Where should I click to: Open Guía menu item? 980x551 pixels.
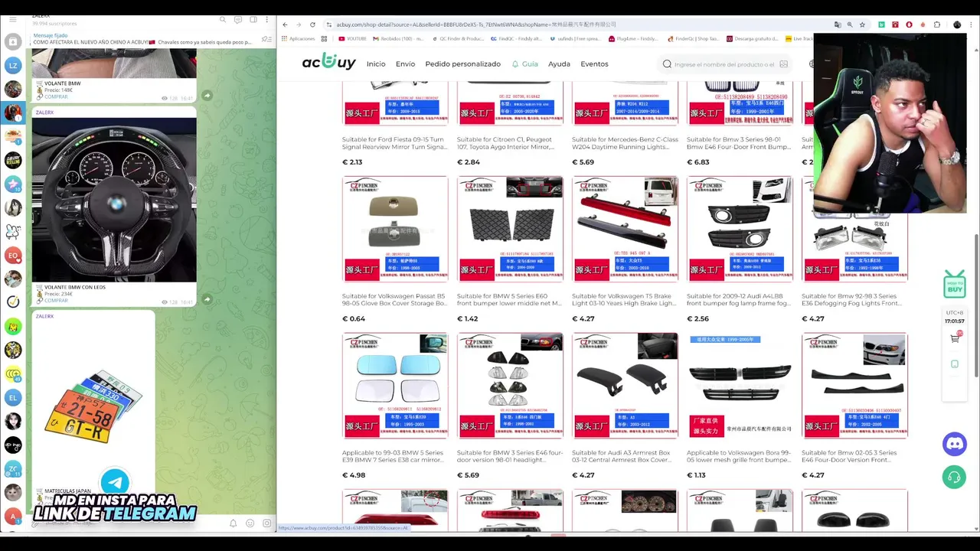pos(525,64)
